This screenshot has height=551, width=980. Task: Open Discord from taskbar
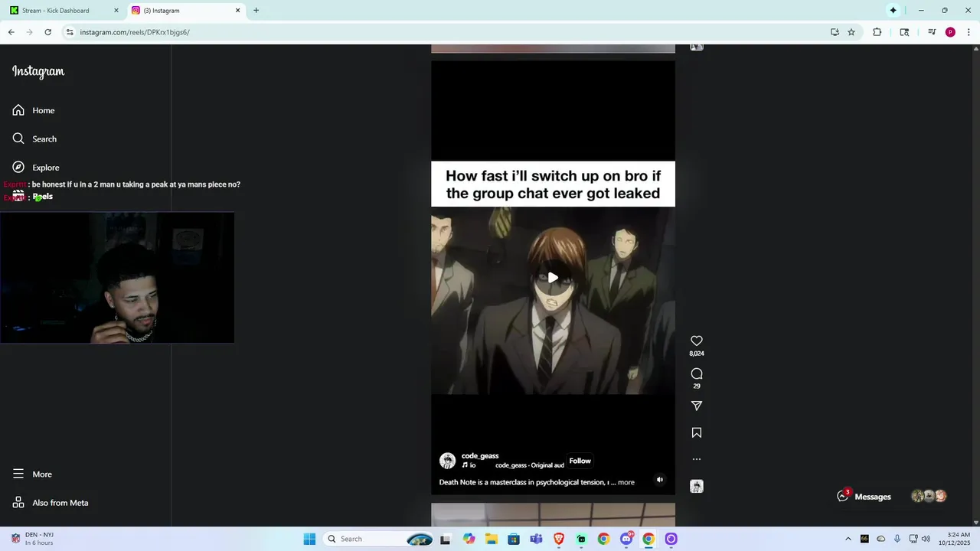click(x=626, y=539)
